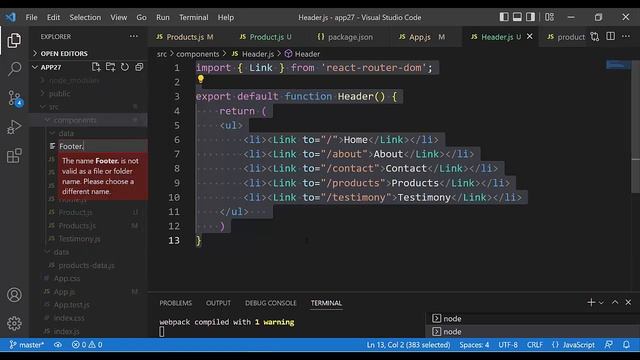Open the Search view in activity bar
The height and width of the screenshot is (360, 640).
14,69
